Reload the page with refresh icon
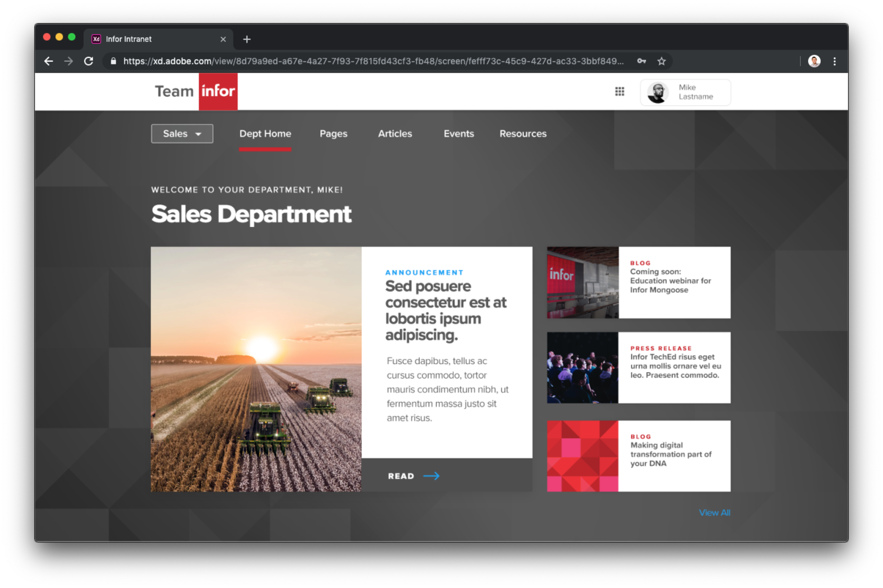The height and width of the screenshot is (588, 883). pos(88,61)
